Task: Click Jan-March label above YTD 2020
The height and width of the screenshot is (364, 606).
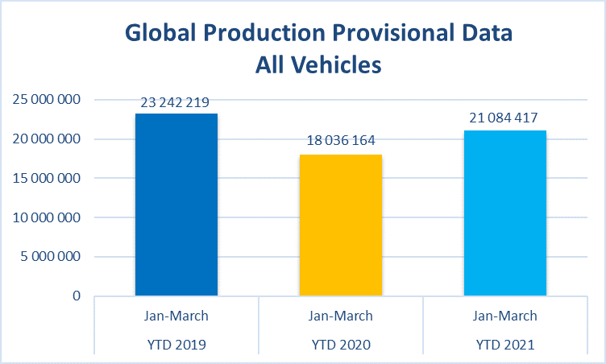Action: coord(341,316)
